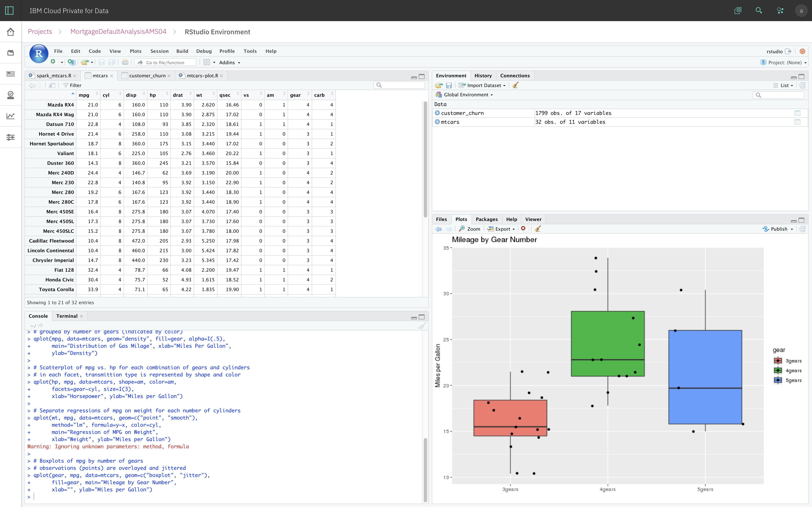Click the clear console broom icon
Image resolution: width=812 pixels, height=507 pixels.
pos(422,325)
